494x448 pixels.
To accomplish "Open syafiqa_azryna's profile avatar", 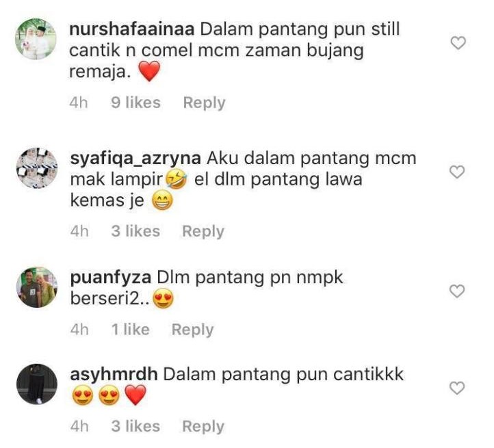I will pyautogui.click(x=37, y=168).
